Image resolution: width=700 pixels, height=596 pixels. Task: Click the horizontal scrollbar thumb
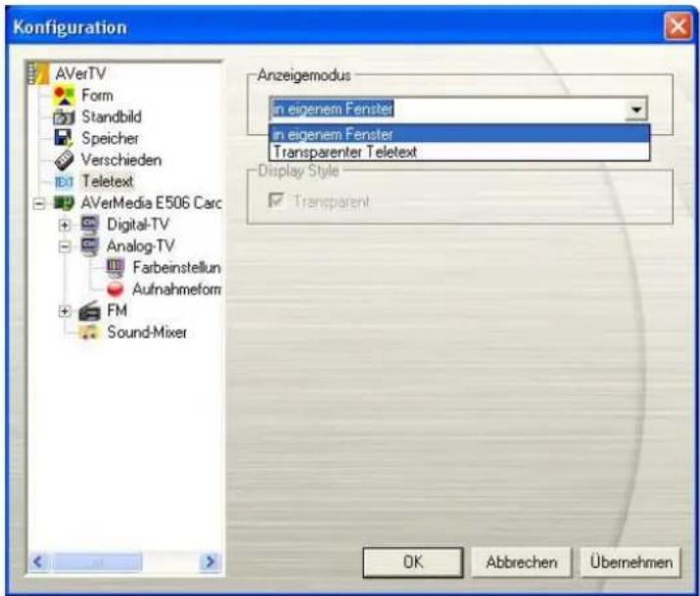tap(97, 562)
